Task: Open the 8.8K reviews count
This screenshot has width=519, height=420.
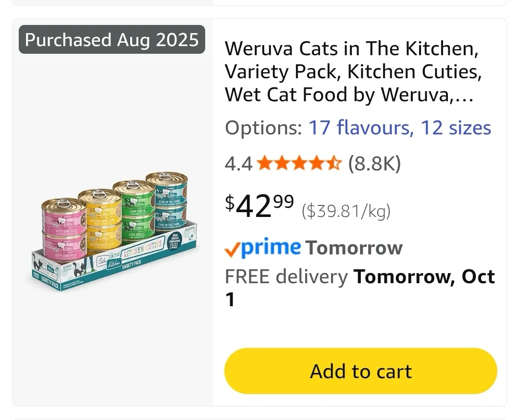Action: 374,164
